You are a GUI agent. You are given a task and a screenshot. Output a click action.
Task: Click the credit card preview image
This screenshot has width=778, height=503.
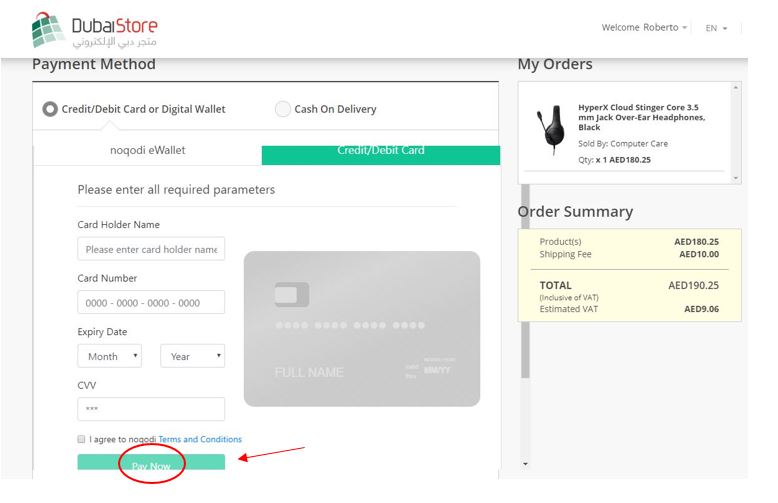click(362, 329)
